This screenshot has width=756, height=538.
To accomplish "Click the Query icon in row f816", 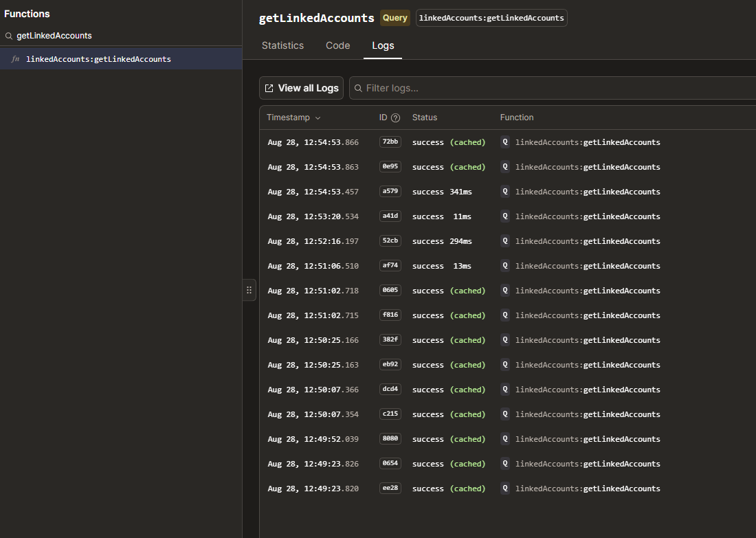I will pyautogui.click(x=505, y=315).
